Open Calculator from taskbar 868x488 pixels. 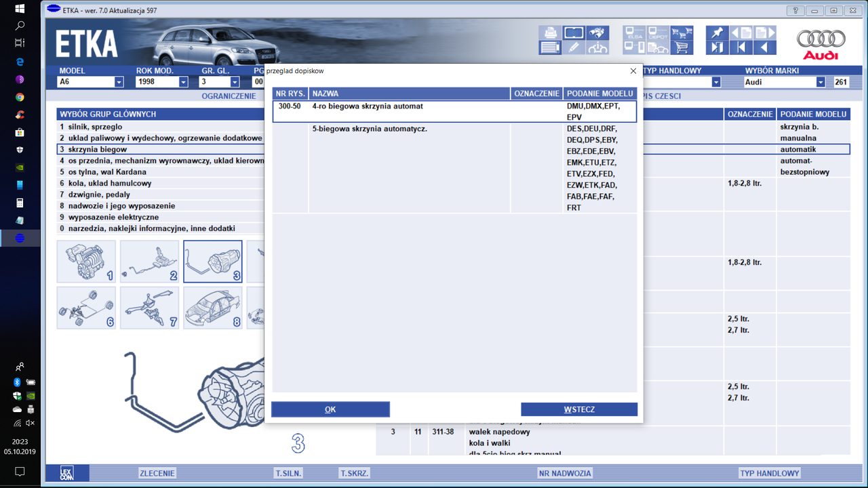[x=20, y=203]
